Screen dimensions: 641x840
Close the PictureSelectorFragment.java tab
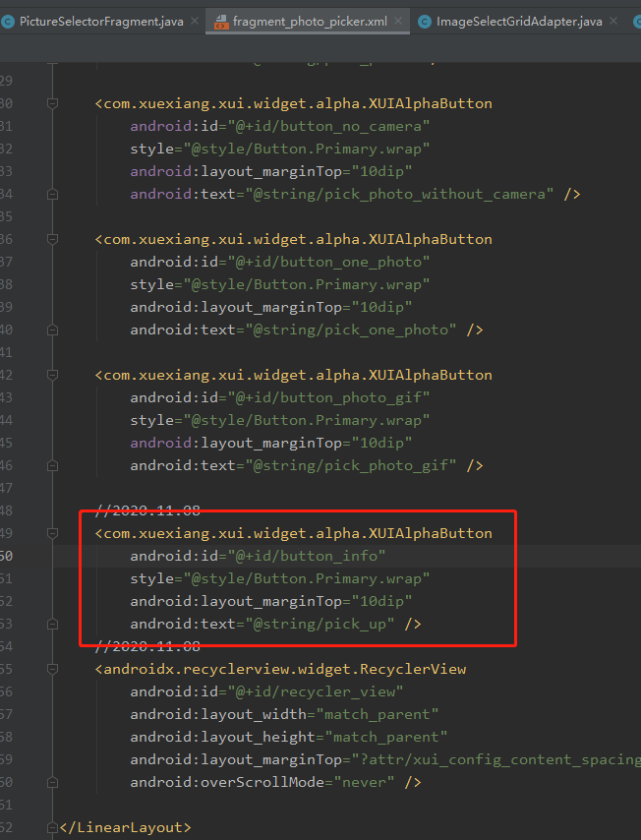pos(195,21)
